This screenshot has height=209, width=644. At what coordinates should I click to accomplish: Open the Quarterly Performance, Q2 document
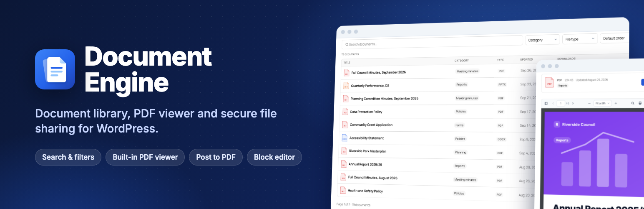point(370,85)
